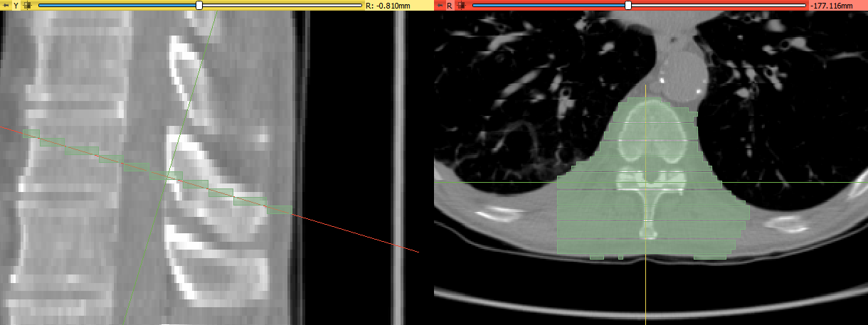Click the yellow view offset value 'R: -0.810mm'

tap(388, 5)
